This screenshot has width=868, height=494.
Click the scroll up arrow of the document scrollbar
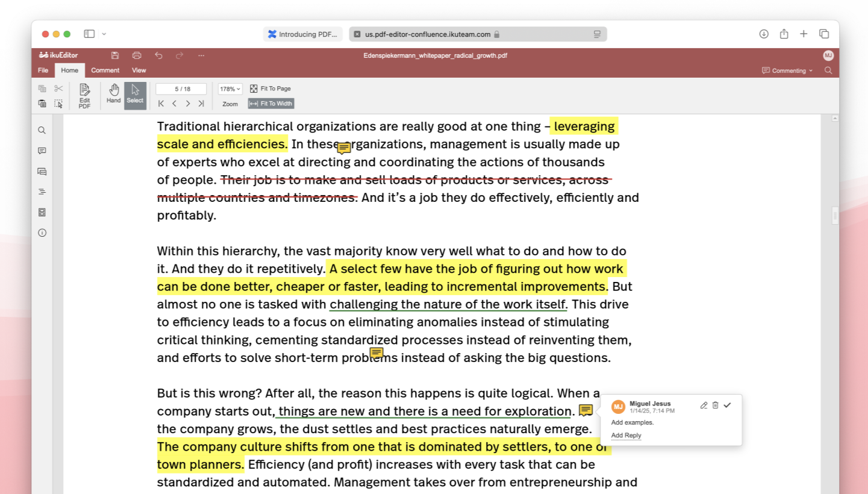[835, 118]
